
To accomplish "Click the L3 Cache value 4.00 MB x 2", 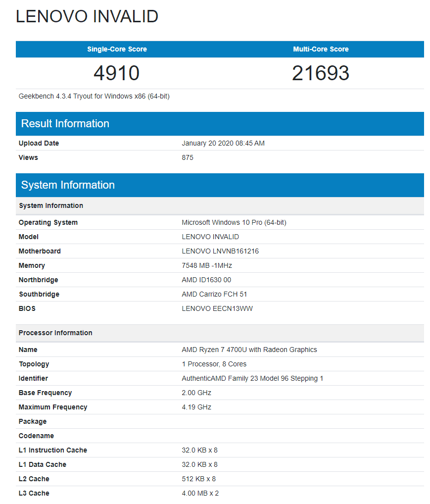I will [200, 493].
